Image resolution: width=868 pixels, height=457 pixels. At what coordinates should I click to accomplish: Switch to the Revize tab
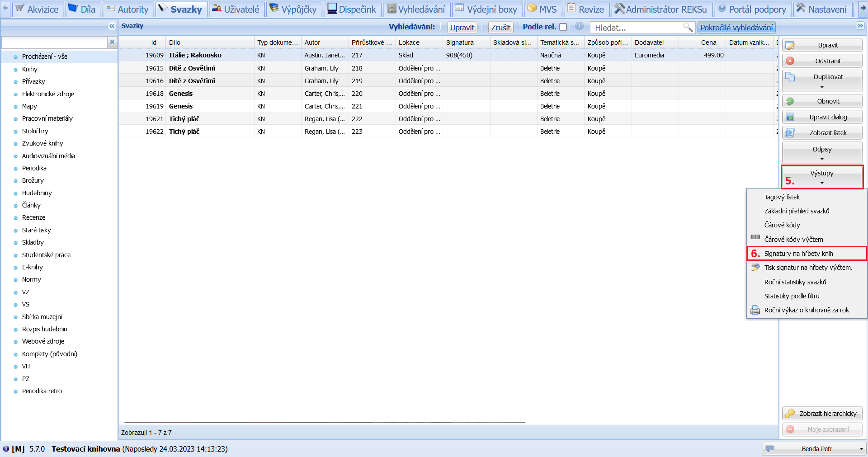586,9
